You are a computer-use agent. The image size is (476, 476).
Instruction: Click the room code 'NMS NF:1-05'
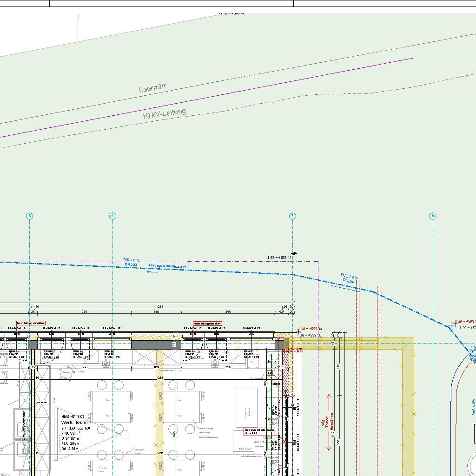pos(73,417)
